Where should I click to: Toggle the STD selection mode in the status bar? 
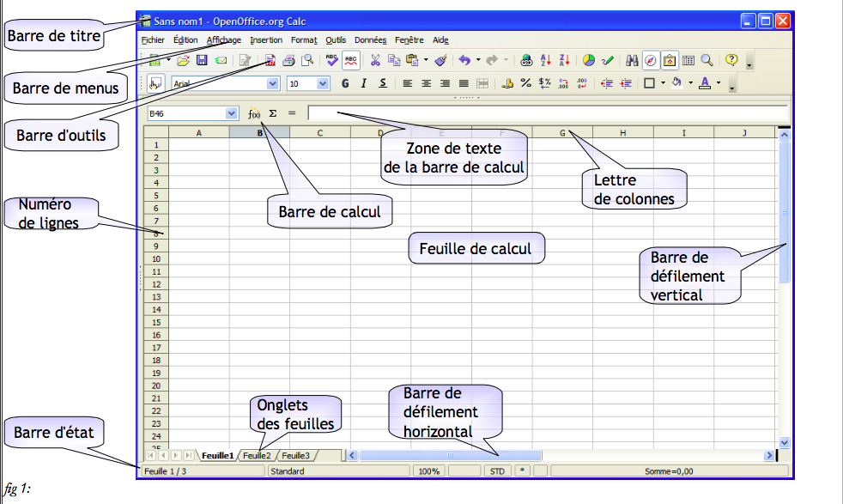coord(497,471)
